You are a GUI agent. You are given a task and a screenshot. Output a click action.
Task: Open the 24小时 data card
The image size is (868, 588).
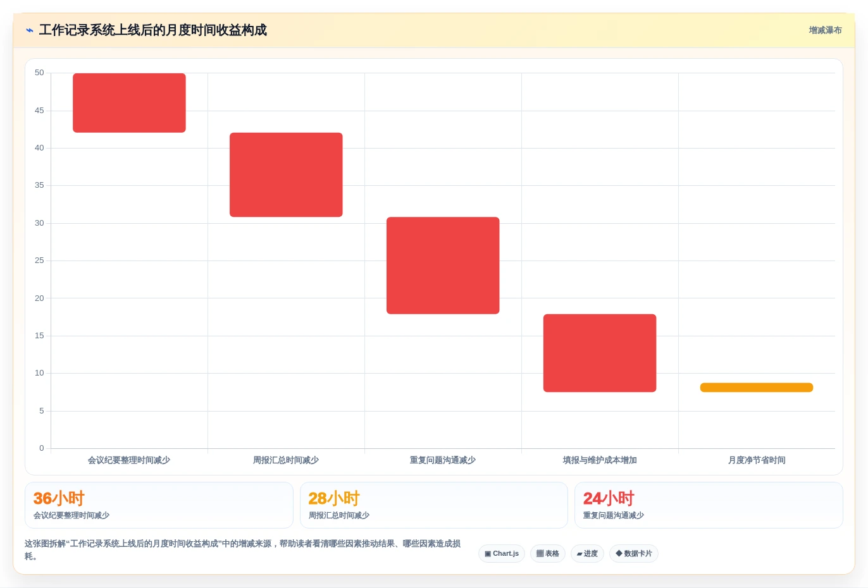point(709,505)
